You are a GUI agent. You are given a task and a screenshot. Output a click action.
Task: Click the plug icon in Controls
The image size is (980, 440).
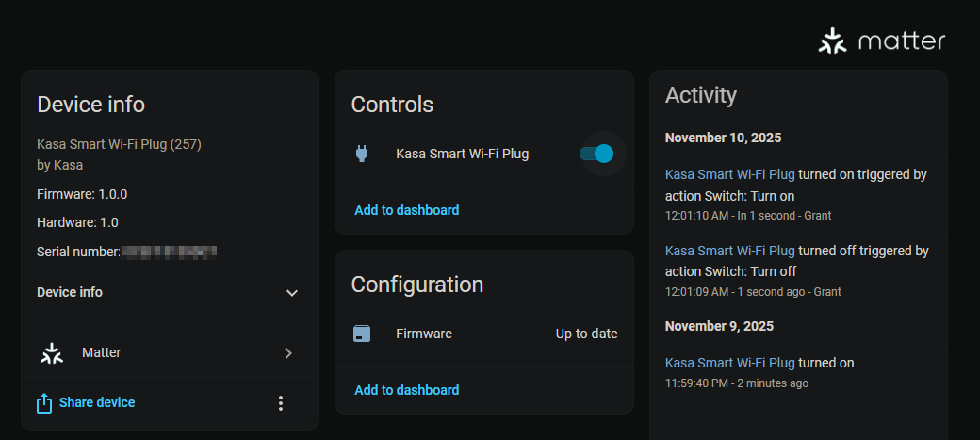(x=361, y=154)
